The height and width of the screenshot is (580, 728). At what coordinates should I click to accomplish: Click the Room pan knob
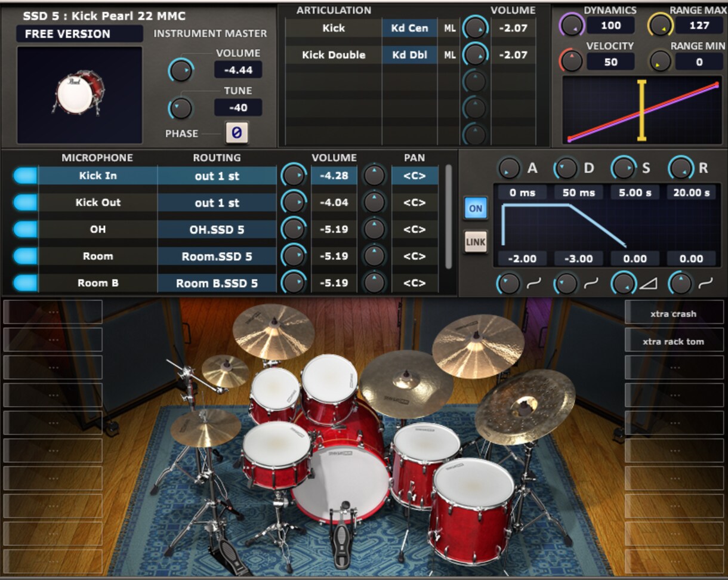click(x=375, y=256)
